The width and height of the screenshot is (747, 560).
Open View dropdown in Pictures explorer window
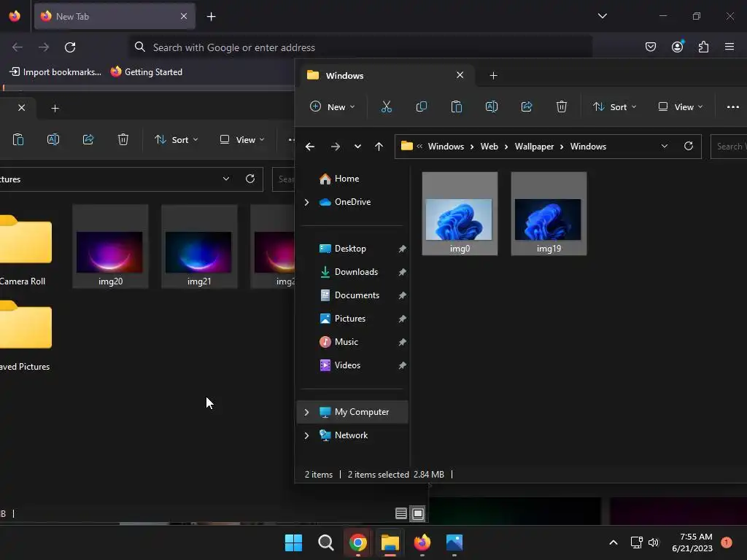242,139
